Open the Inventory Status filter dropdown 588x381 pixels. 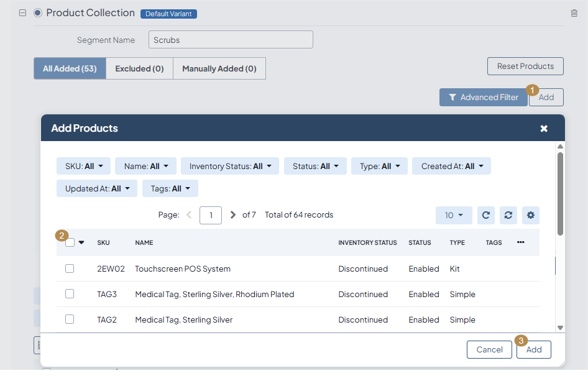coord(230,166)
